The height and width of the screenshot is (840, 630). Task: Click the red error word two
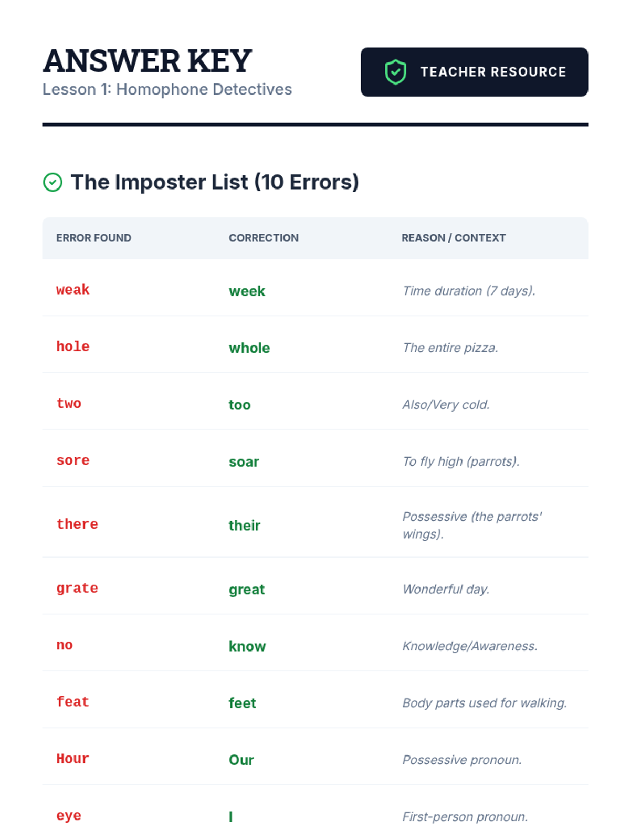tap(69, 404)
